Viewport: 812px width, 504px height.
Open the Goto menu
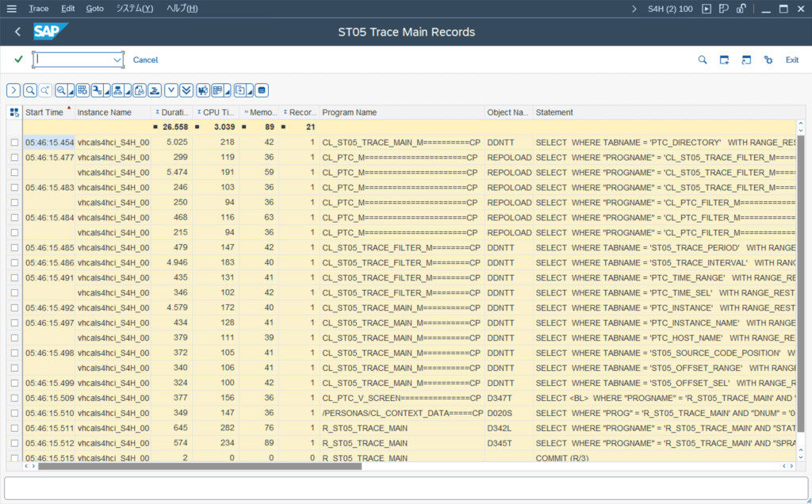[94, 8]
